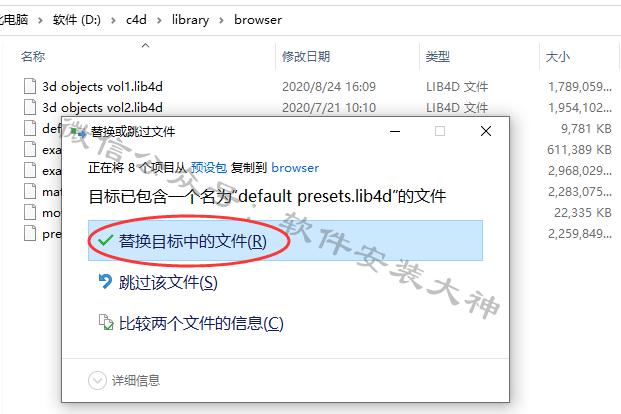This screenshot has height=414, width=621.
Task: Click the file icon of 3d objects vol1.lib4d
Action: point(30,86)
